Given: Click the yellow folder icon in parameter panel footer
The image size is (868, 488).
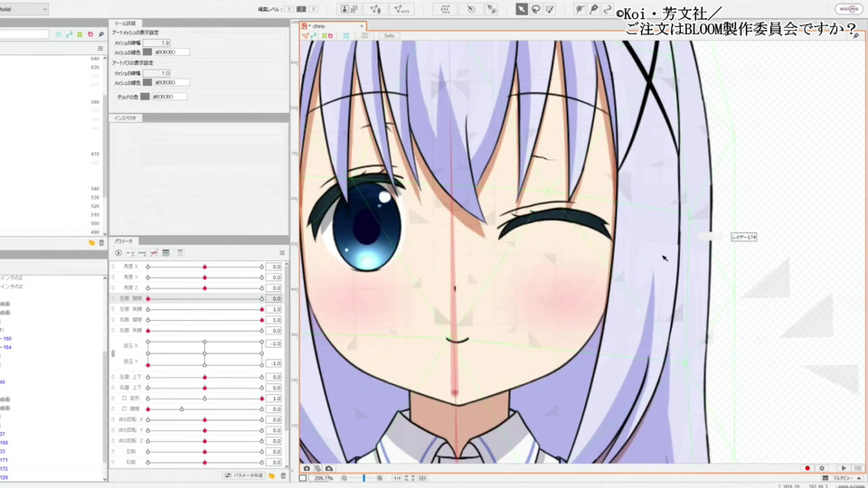Looking at the screenshot, I should [x=272, y=476].
